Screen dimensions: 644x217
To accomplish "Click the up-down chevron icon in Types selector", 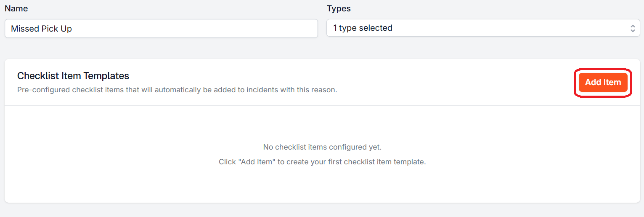I will coord(632,28).
